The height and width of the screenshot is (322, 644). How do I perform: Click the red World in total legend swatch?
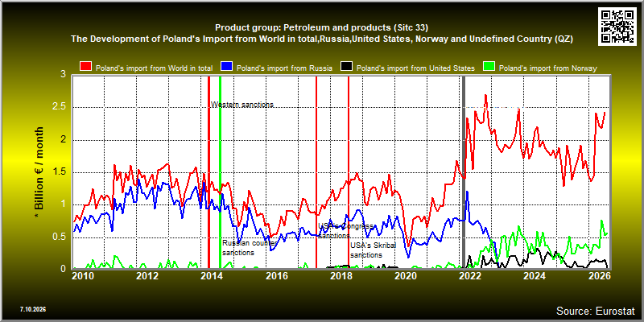point(85,68)
